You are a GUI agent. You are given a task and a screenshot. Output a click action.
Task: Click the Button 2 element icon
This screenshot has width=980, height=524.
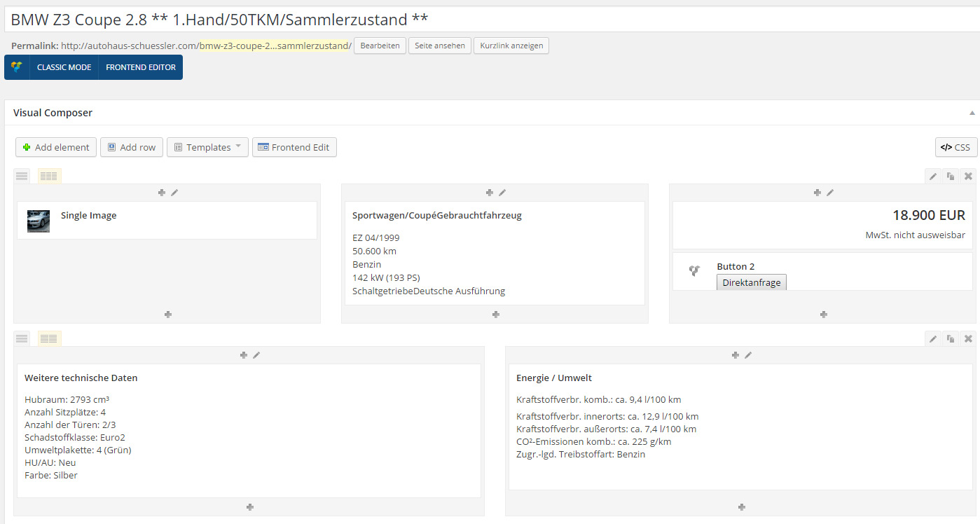(x=694, y=271)
